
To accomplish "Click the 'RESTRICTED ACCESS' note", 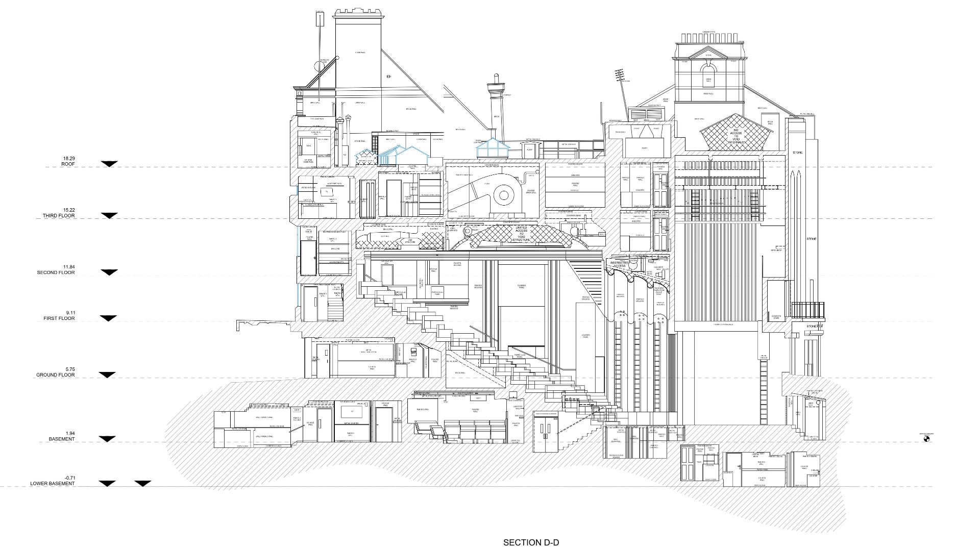I will point(619,265).
